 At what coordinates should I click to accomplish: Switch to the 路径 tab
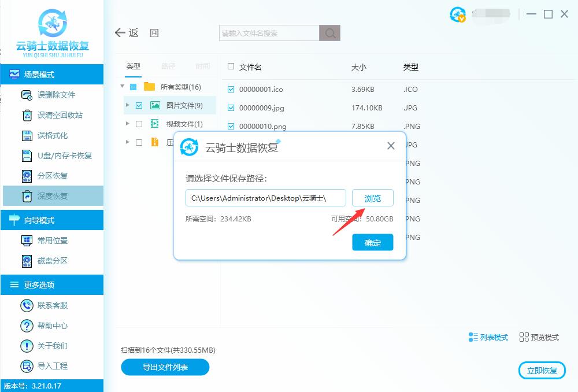(x=168, y=66)
